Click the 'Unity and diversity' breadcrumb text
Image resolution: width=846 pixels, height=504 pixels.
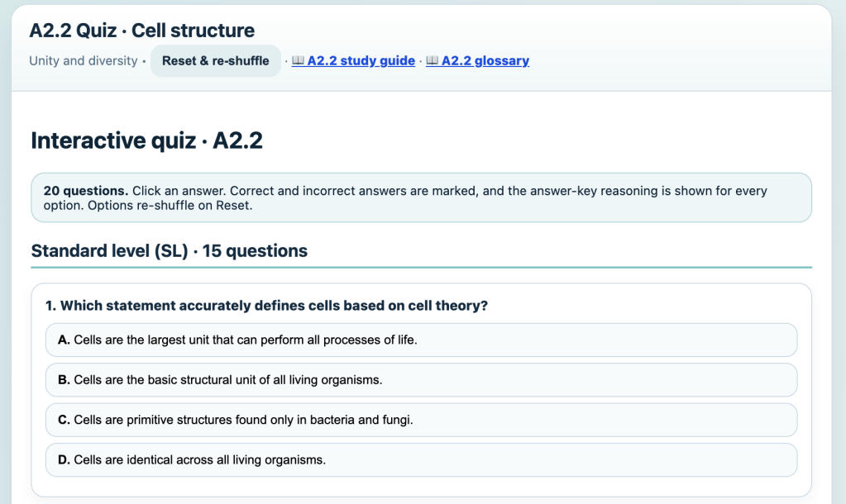83,61
